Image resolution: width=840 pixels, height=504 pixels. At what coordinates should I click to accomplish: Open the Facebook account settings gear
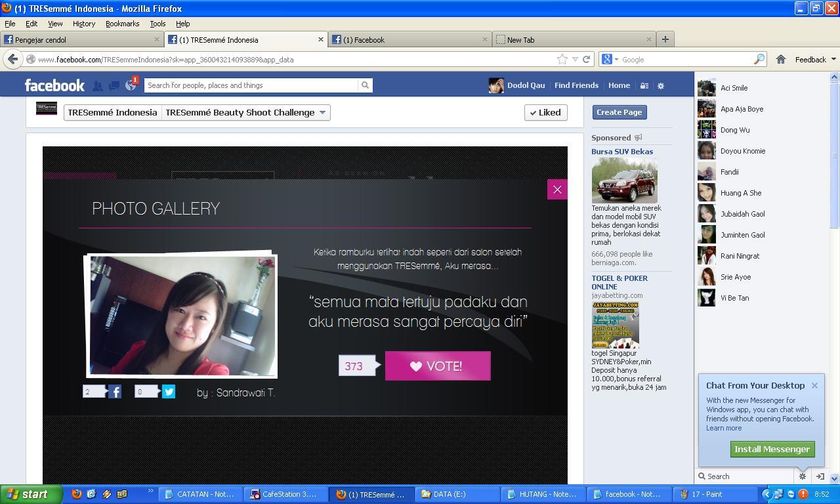coord(661,85)
